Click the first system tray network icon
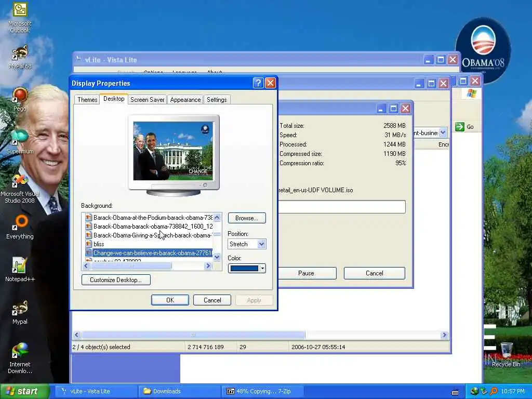 click(474, 391)
